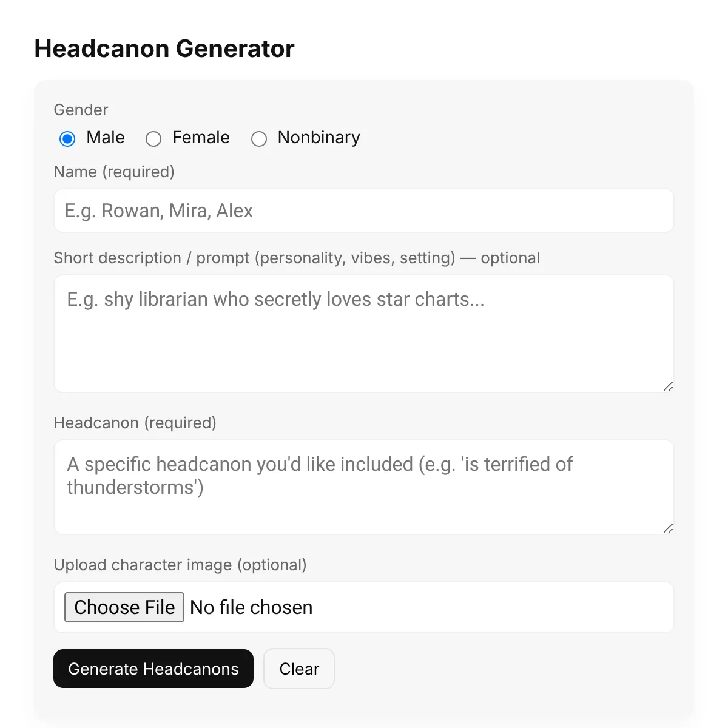Click the description textarea resize grip
This screenshot has height=728, width=728.
tap(669, 386)
